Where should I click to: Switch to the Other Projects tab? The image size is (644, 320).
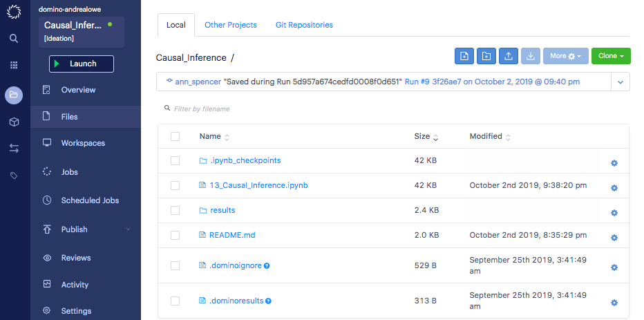[231, 25]
